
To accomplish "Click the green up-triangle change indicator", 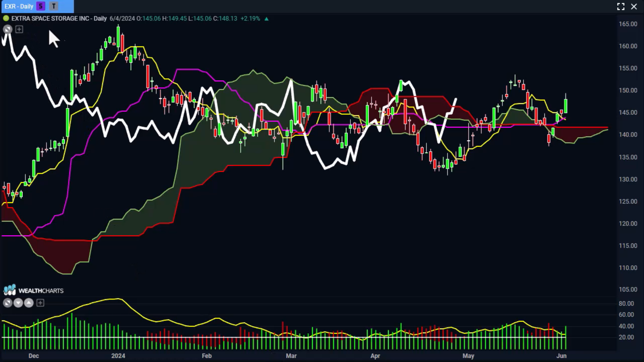I will point(266,19).
